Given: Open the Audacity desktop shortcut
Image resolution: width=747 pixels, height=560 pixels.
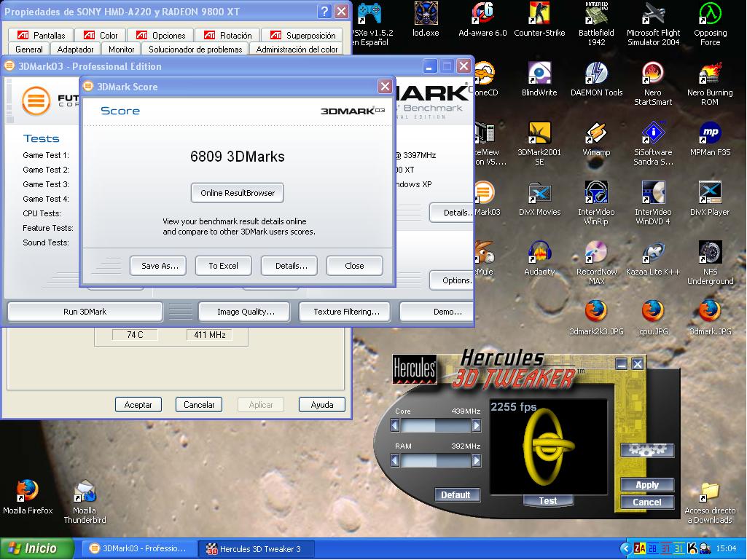Looking at the screenshot, I should [539, 253].
